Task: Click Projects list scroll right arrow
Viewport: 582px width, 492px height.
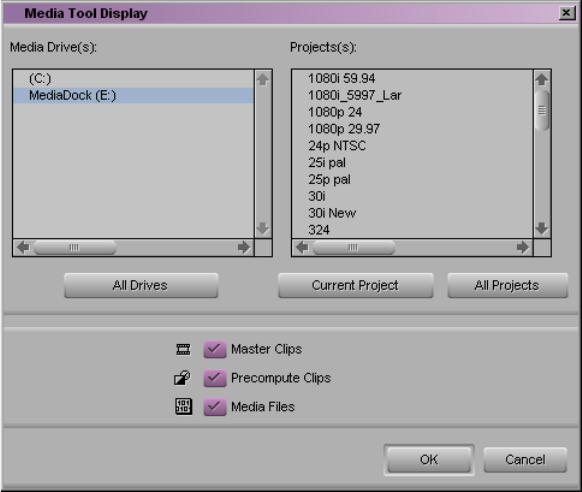Action: pyautogui.click(x=523, y=247)
